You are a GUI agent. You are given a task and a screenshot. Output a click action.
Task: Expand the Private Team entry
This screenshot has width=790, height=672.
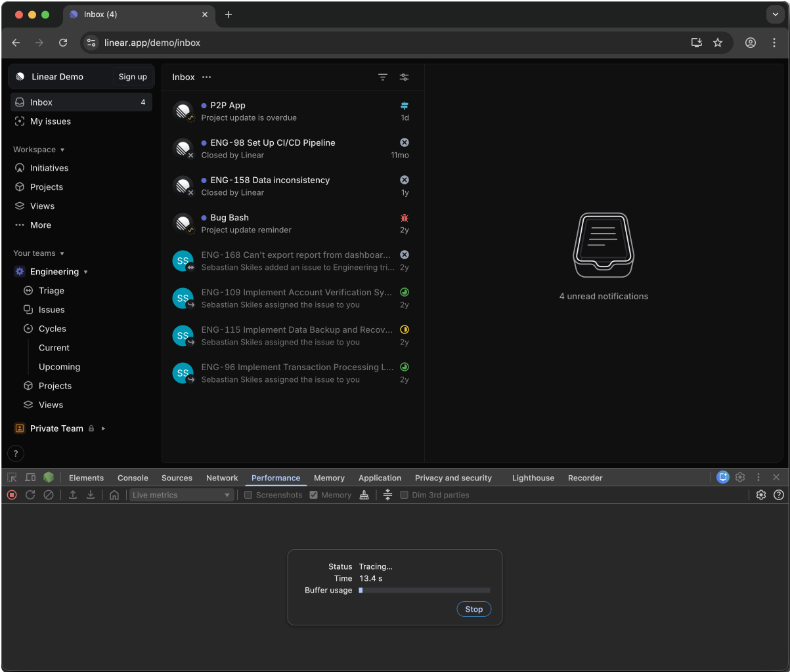102,428
